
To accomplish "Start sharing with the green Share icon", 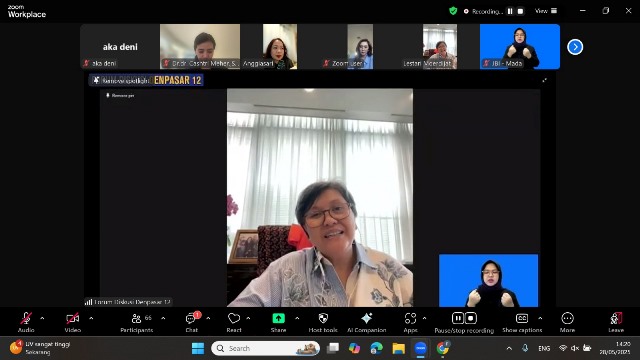I will coord(278,318).
